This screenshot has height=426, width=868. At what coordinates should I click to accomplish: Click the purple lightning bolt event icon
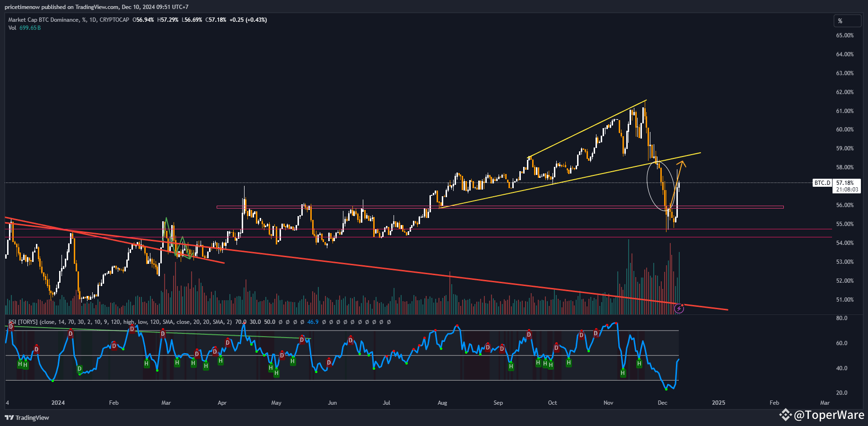click(679, 309)
